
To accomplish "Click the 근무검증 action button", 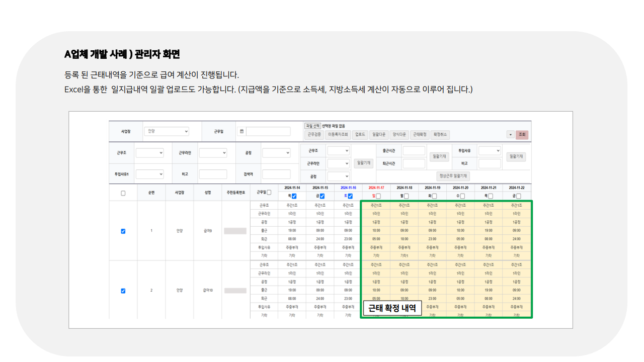I will coord(315,134).
